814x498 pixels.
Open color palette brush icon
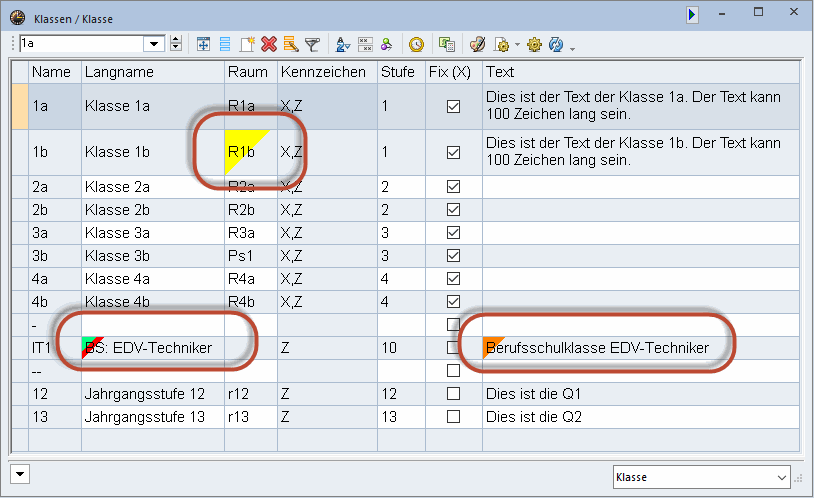tap(477, 44)
